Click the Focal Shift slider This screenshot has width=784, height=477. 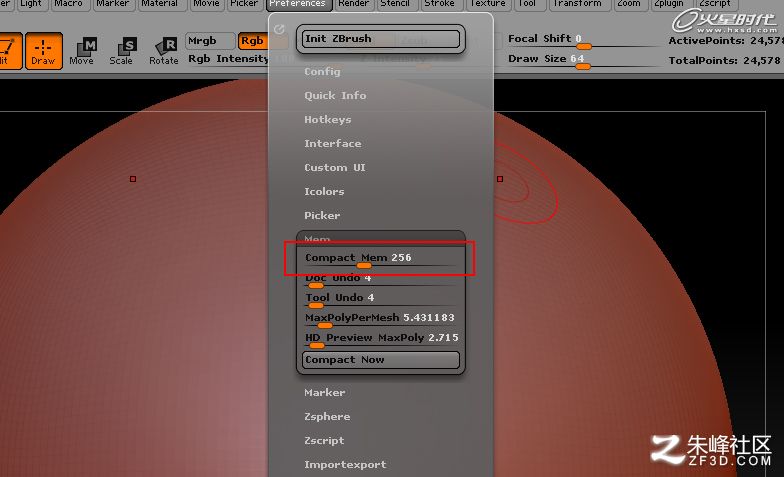(582, 40)
